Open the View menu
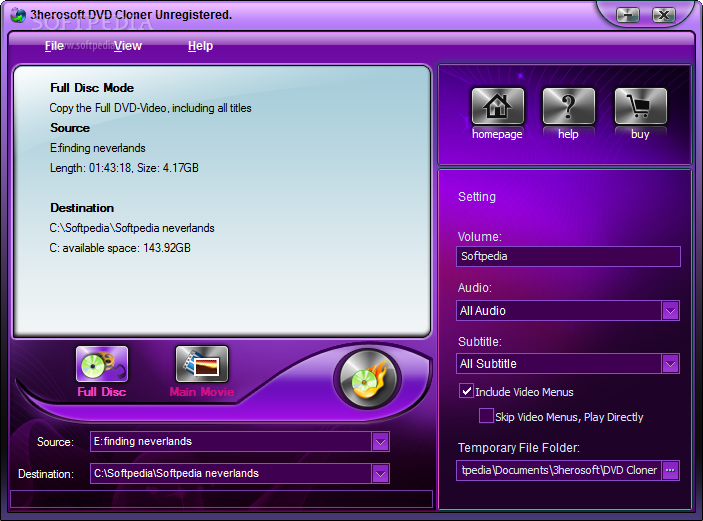 point(128,46)
